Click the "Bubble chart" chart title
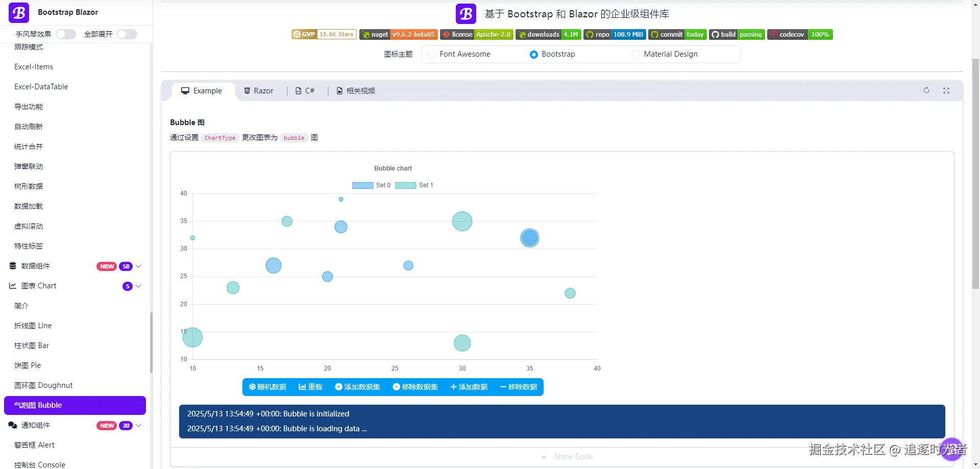 click(393, 168)
